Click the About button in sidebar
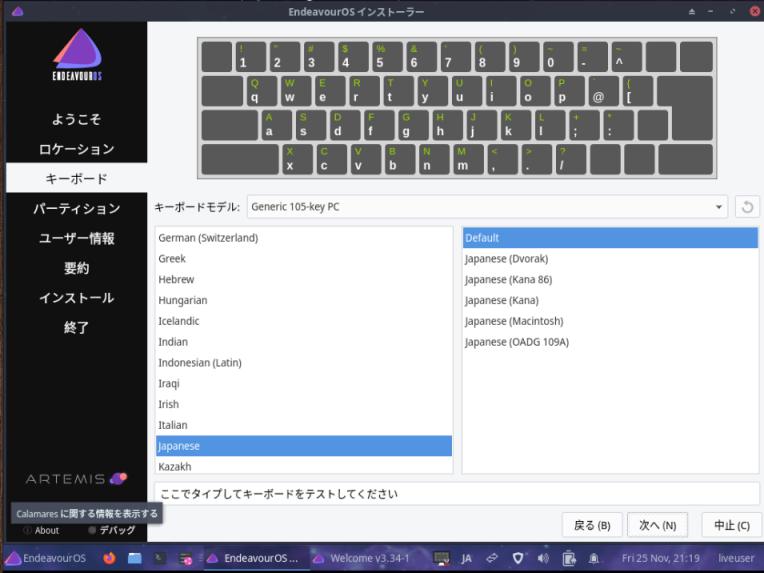 coord(41,530)
